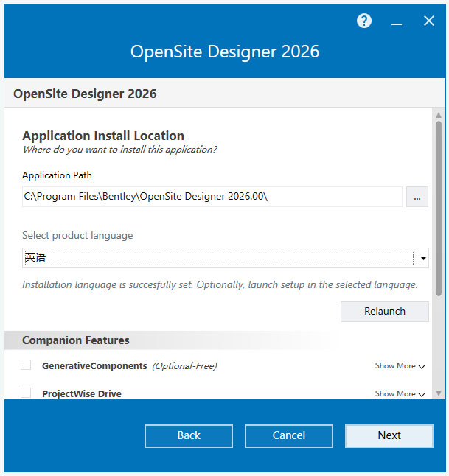This screenshot has height=476, width=449.
Task: Click the GenerativeComponents feature name
Action: (94, 365)
